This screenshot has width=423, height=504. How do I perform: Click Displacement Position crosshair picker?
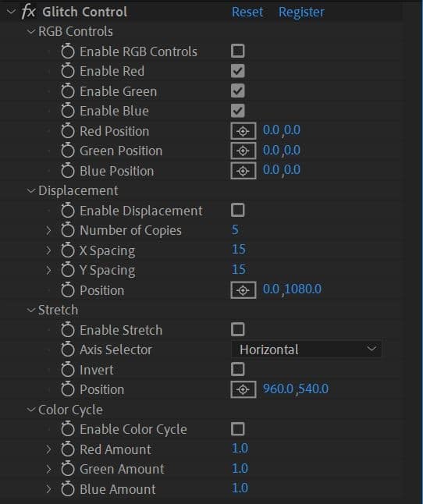(243, 290)
